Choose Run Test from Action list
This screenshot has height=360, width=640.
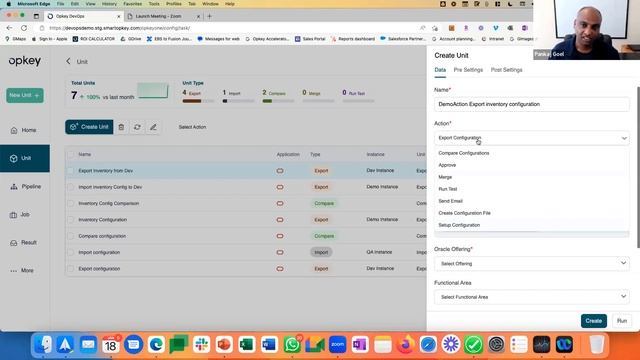531,189
